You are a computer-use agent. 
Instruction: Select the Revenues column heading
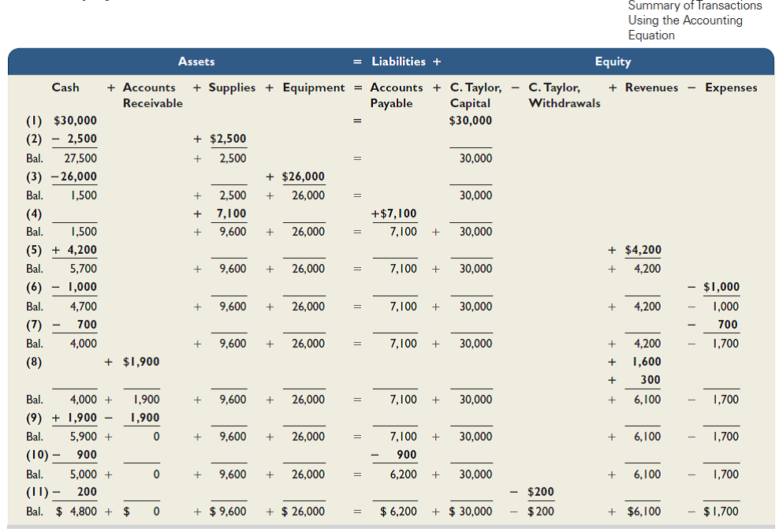click(x=650, y=87)
